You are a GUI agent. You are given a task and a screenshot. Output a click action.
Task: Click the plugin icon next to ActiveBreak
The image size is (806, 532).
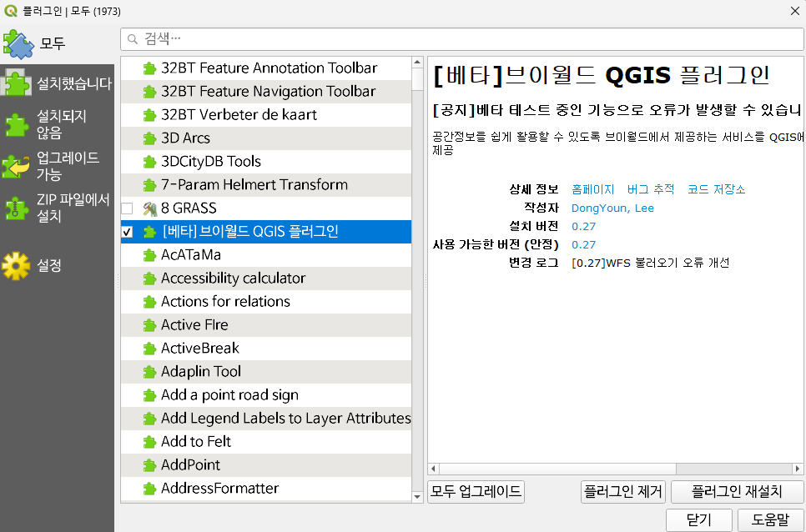point(149,349)
